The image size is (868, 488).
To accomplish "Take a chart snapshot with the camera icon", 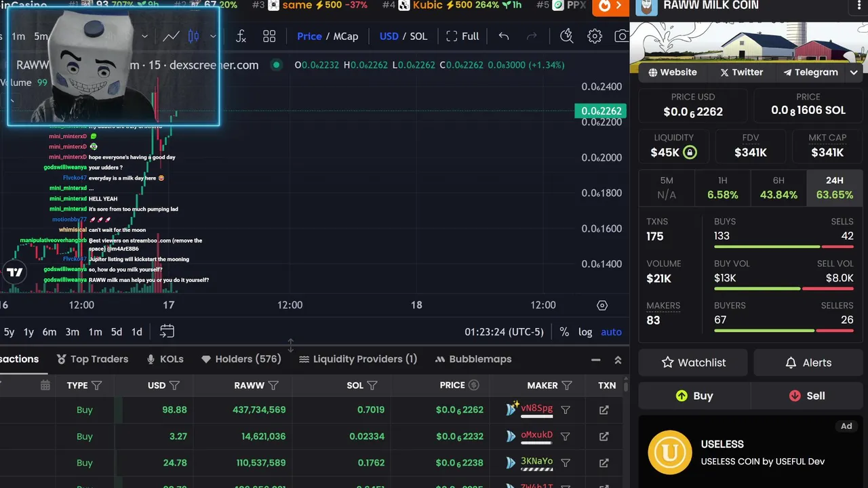I will (620, 37).
